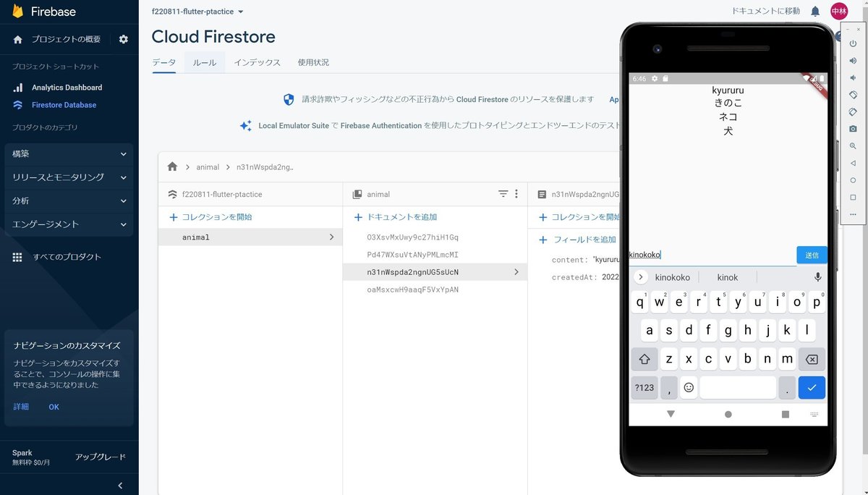Image resolution: width=868 pixels, height=495 pixels.
Task: Open the project settings gear icon
Action: pyautogui.click(x=123, y=39)
